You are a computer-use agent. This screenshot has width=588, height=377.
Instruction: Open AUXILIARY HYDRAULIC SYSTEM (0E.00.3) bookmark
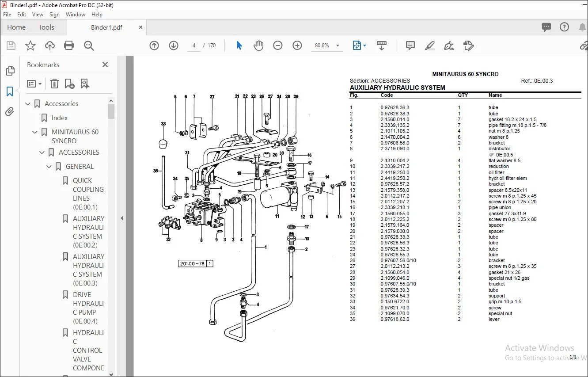[88, 270]
